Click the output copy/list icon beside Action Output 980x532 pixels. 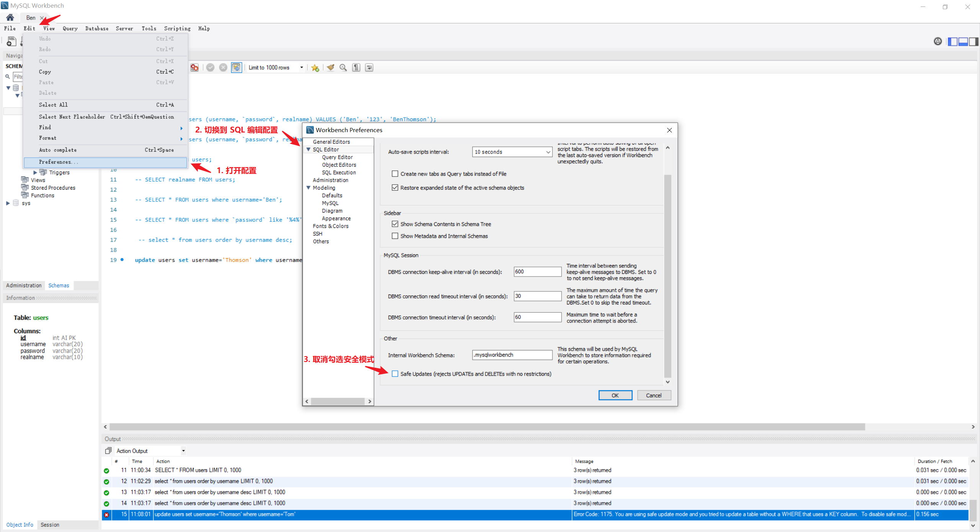108,451
